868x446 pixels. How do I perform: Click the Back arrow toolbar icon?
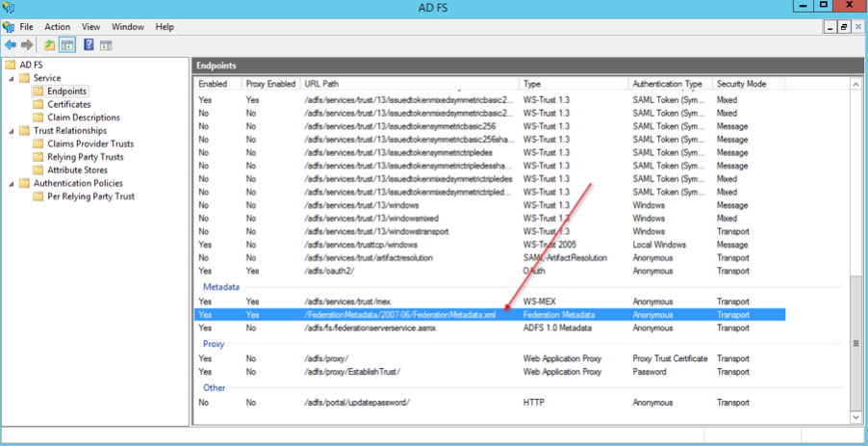point(10,44)
